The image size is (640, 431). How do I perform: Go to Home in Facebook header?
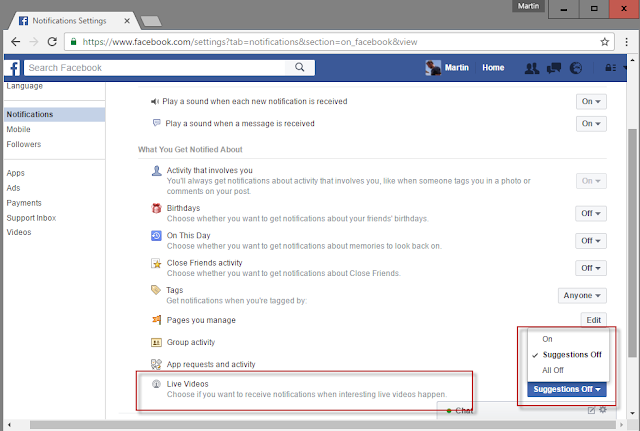point(493,68)
